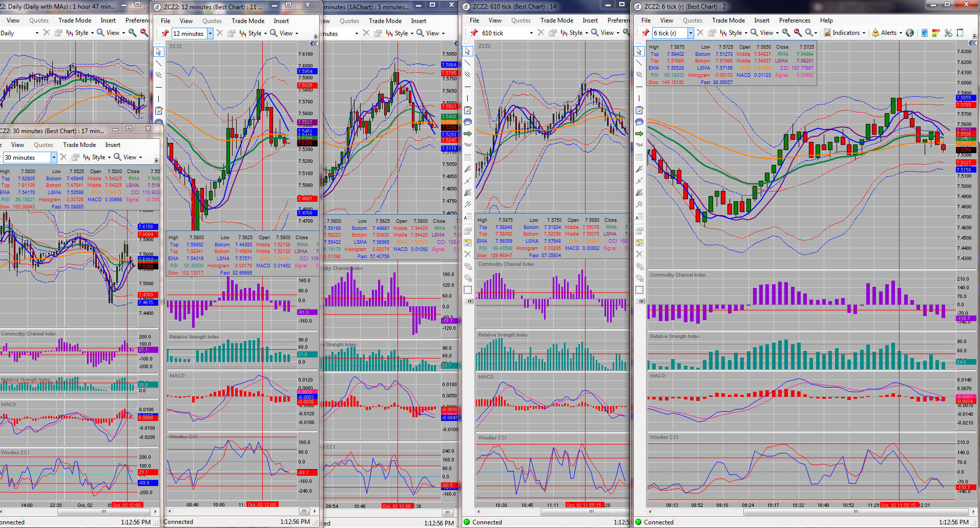Open the View zoom dropdown in 6 tick window
The width and height of the screenshot is (980, 528).
click(765, 33)
